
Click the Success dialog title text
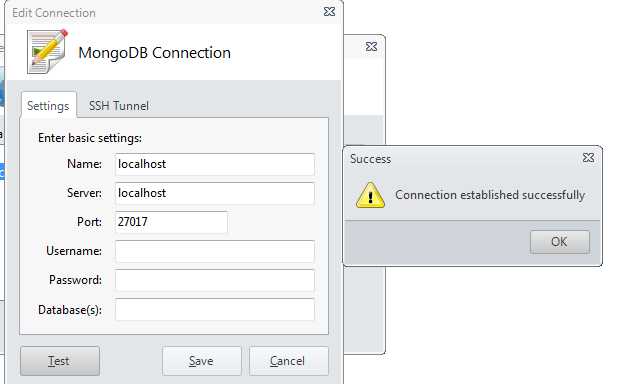click(370, 159)
